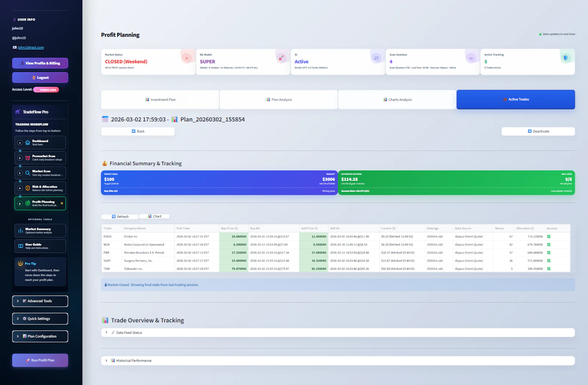
Task: Open the User Guide item
Action: 40,246
